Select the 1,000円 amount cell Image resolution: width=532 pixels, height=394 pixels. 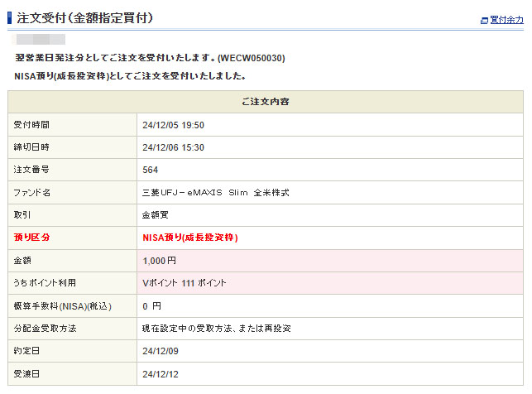point(160,260)
